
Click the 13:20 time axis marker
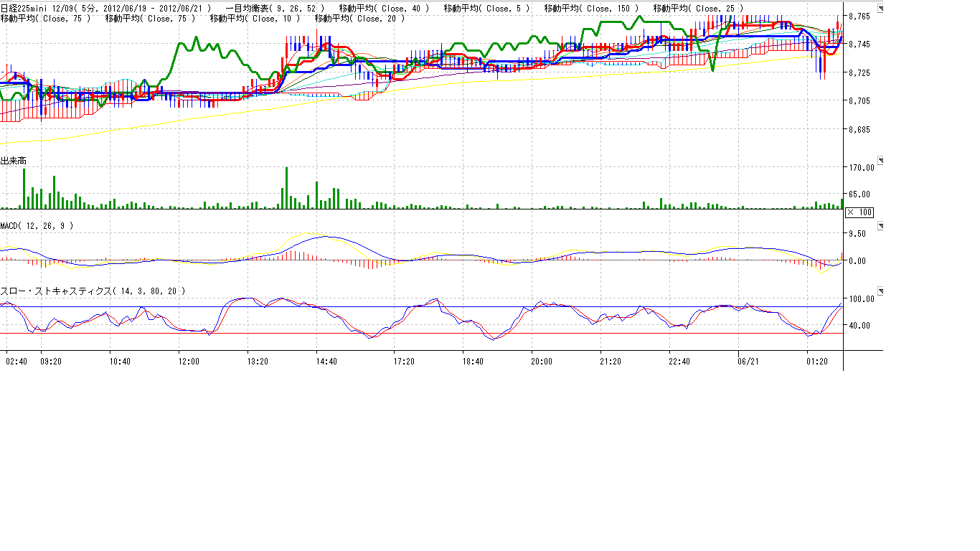coord(258,362)
